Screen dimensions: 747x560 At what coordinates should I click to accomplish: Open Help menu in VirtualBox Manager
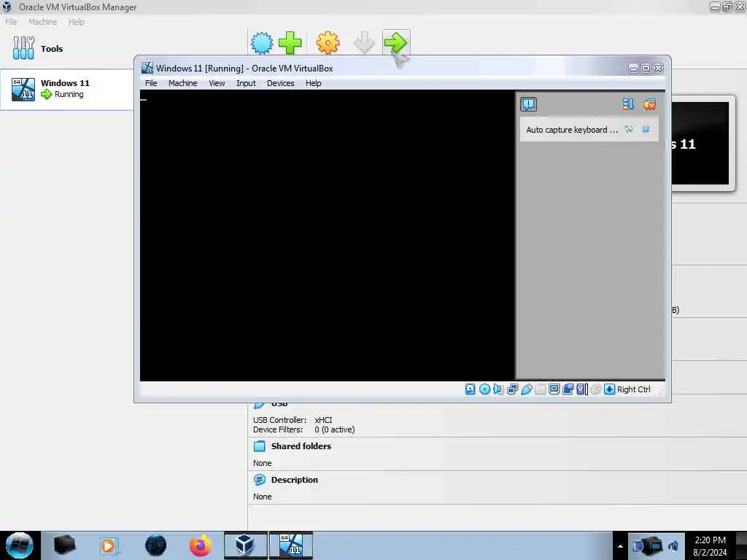pos(76,22)
